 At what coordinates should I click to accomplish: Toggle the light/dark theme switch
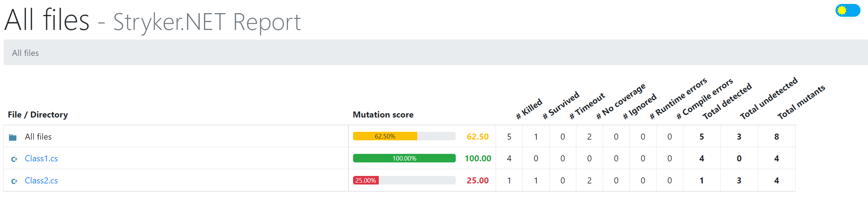pyautogui.click(x=848, y=10)
